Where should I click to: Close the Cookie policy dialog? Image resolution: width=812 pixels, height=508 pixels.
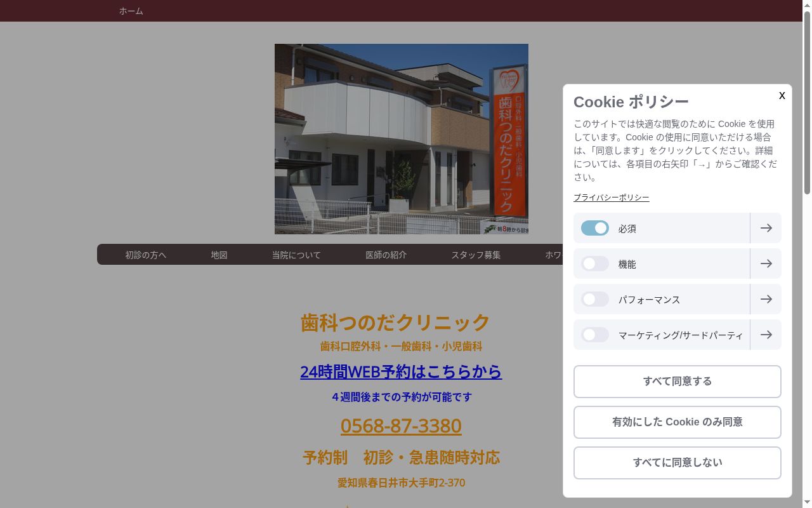[x=782, y=95]
